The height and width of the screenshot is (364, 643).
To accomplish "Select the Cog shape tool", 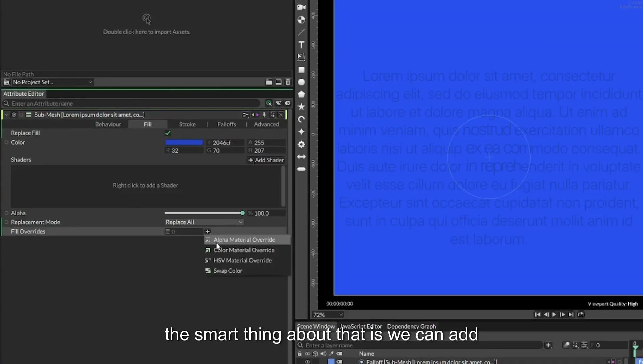I will (301, 144).
